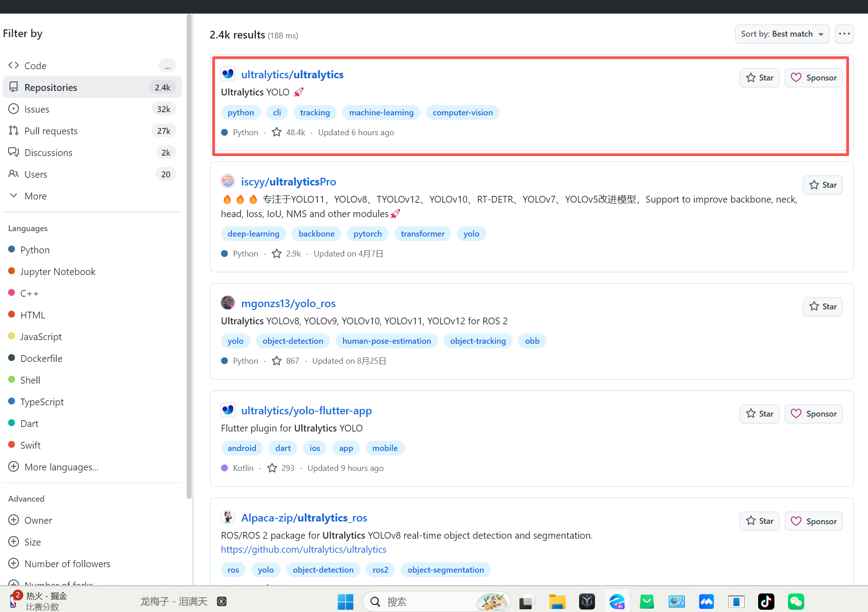This screenshot has height=612, width=868.
Task: Star the Alpaca-zip/ultralytics_ros repository
Action: [x=759, y=521]
